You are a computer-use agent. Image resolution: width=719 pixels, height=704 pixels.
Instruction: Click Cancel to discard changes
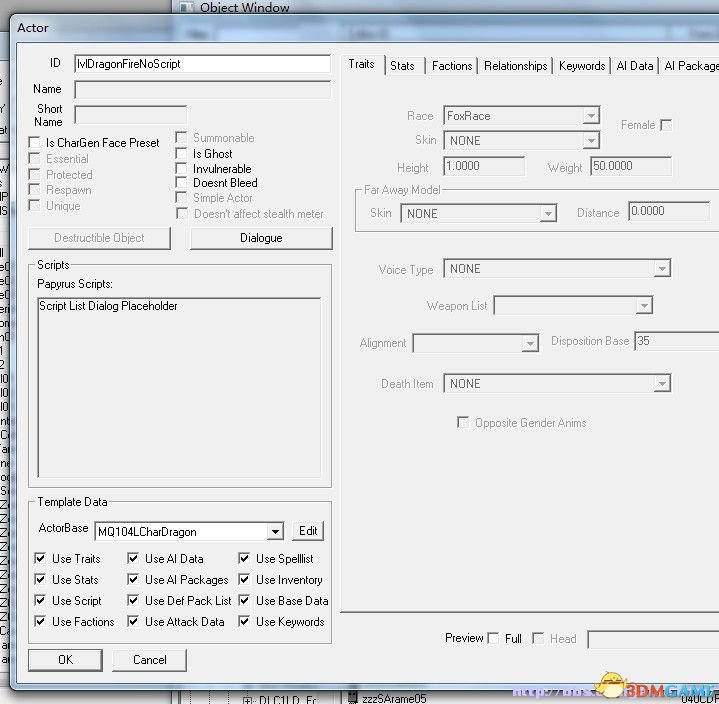pos(150,660)
